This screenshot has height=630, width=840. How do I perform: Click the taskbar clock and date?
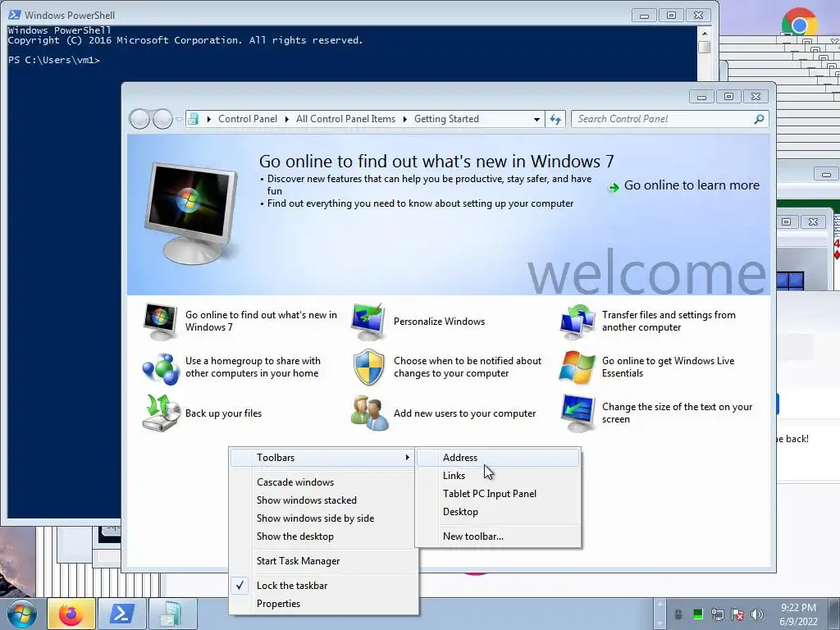[x=798, y=614]
